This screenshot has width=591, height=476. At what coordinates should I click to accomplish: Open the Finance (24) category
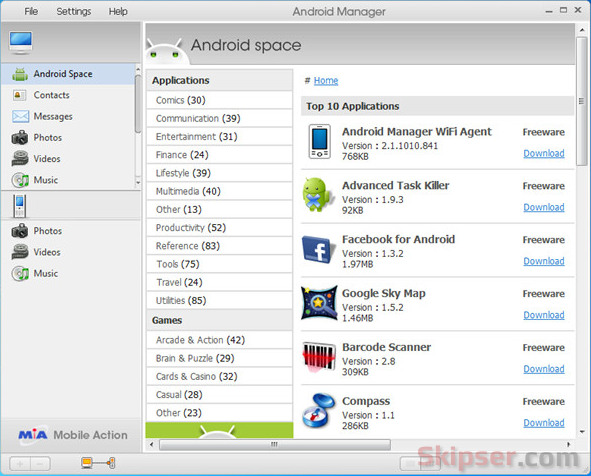click(x=219, y=155)
